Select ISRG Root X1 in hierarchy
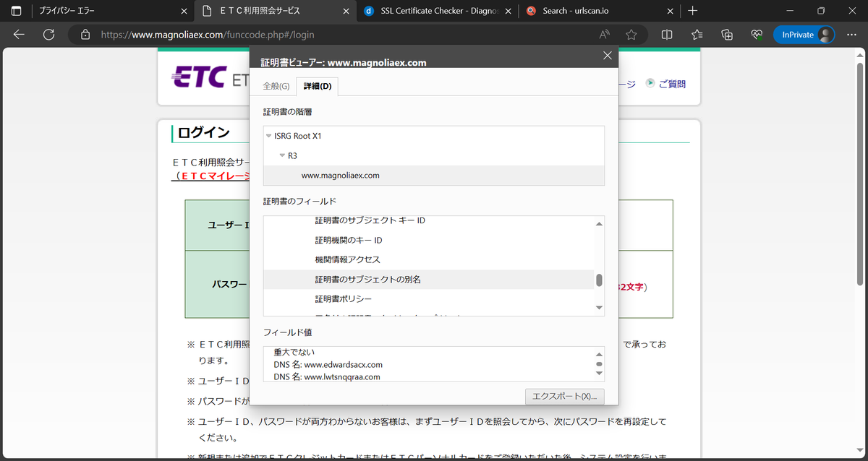 click(x=297, y=136)
